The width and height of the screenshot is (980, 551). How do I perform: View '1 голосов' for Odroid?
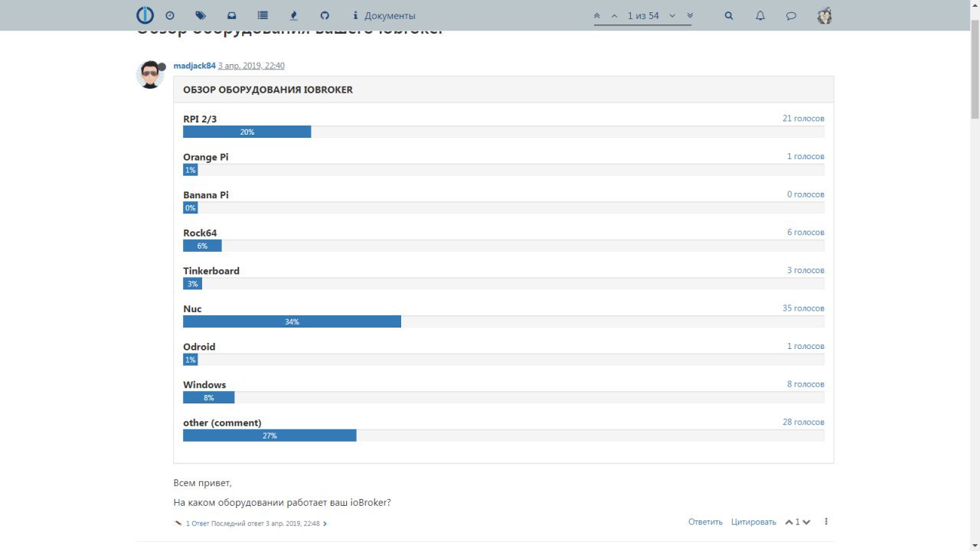point(805,346)
